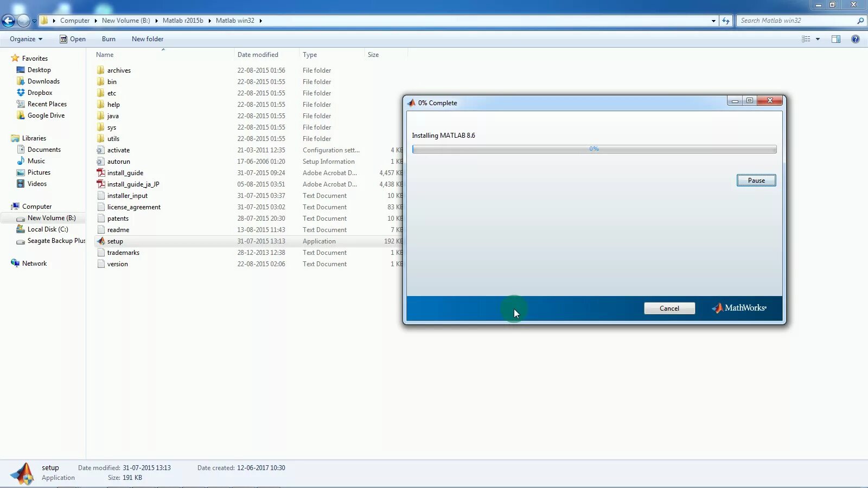Open the recent pages dropdown arrow
Screen dimensions: 868x488
[x=34, y=21]
